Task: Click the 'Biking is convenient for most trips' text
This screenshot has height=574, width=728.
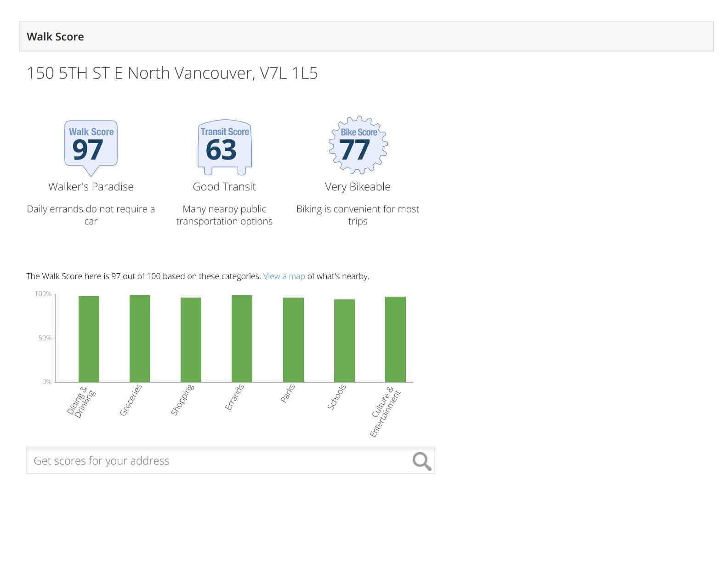Action: [358, 215]
